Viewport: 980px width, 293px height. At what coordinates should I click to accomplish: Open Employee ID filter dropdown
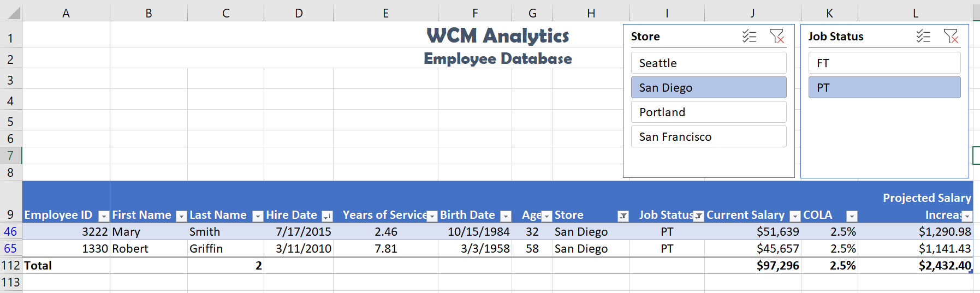click(103, 216)
